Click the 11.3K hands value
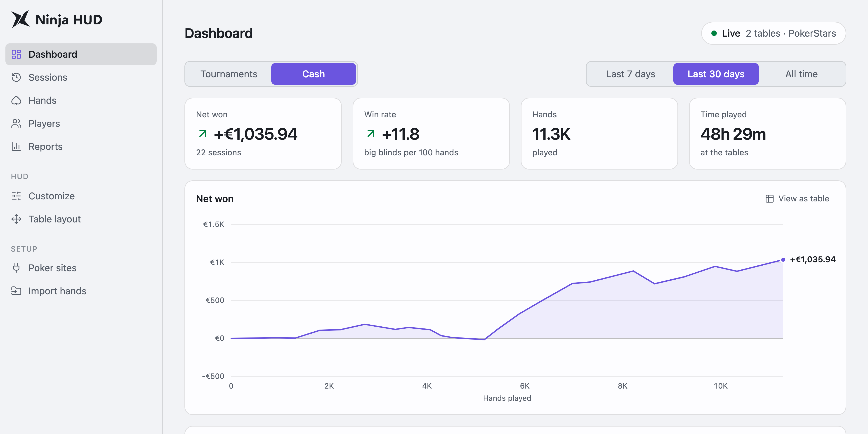This screenshot has width=868, height=434. 551,134
